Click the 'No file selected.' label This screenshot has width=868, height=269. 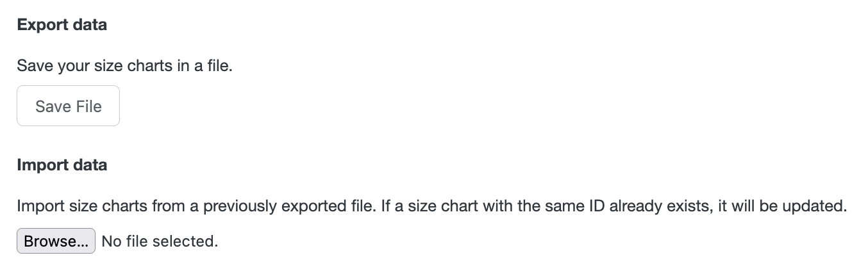160,241
